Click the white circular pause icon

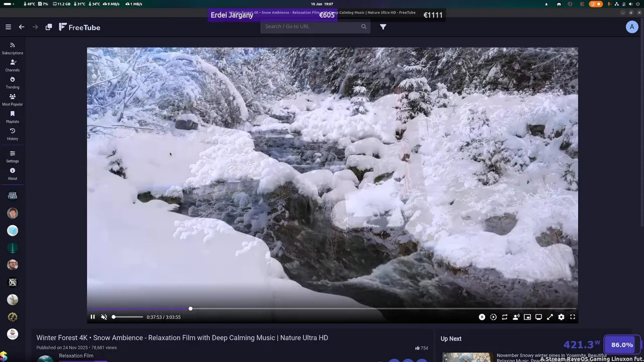point(482,317)
